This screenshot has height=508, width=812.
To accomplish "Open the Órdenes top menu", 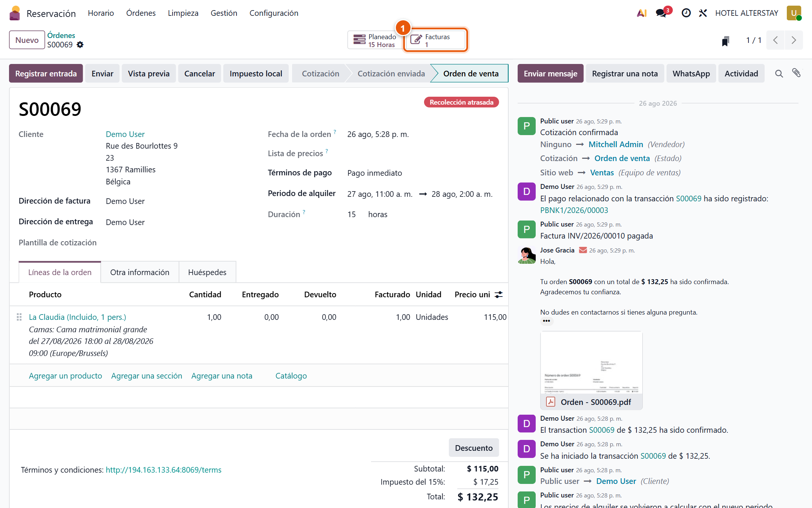I will pyautogui.click(x=141, y=13).
